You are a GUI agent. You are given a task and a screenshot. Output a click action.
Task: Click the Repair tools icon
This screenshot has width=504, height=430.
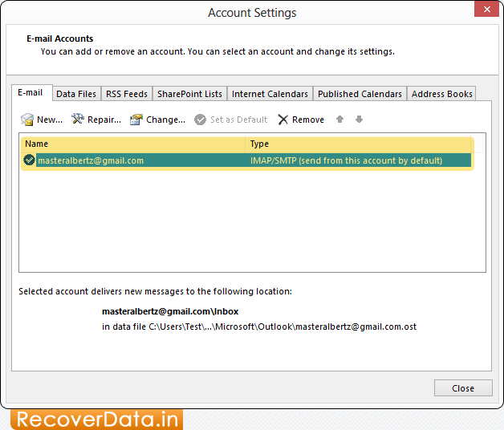(78, 119)
